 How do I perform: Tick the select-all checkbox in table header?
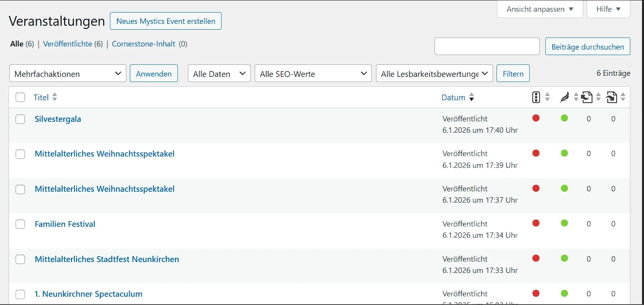pos(20,97)
